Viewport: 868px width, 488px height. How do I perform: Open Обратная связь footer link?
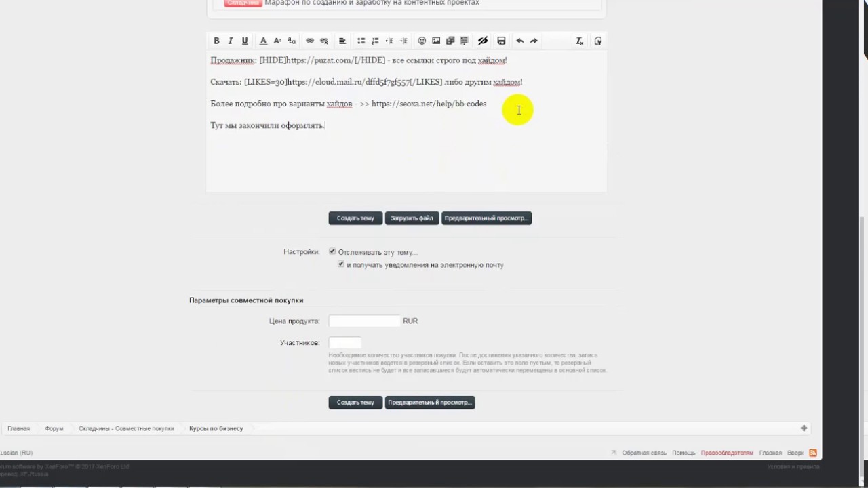[644, 453]
